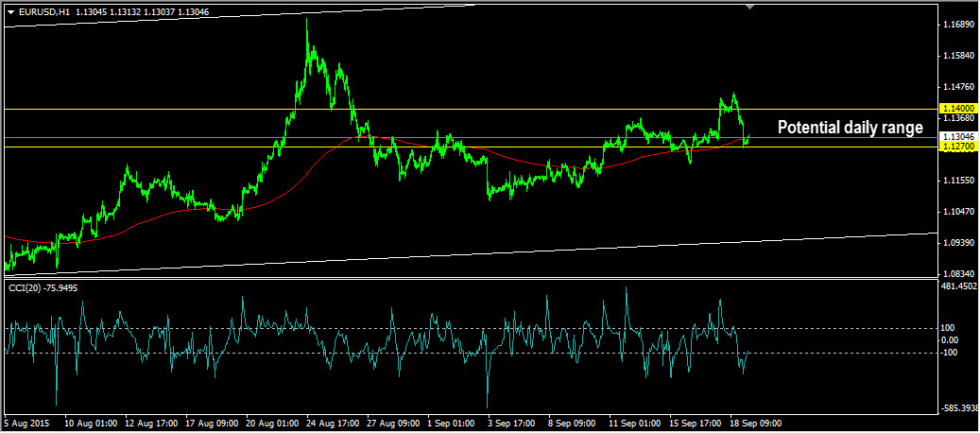Click the 18 Sep 09:00 time label
This screenshot has width=980, height=433.
pos(757,423)
